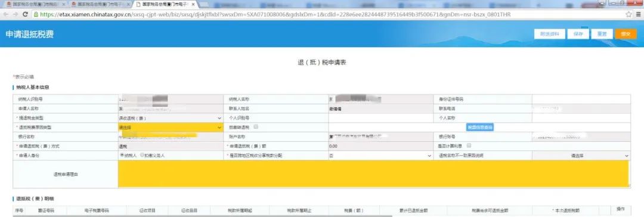Reload the page with the refresh icon
The width and height of the screenshot is (644, 217).
click(25, 14)
